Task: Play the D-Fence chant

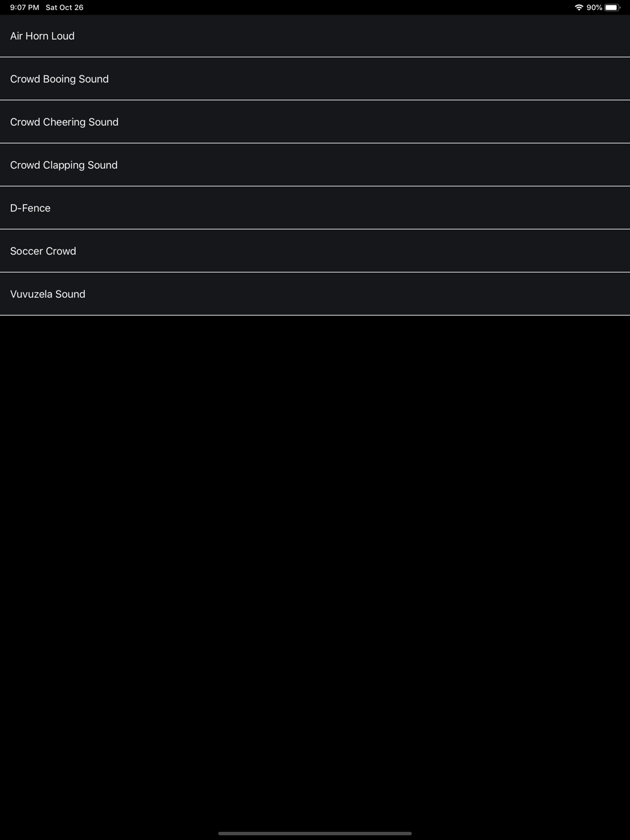Action: [315, 208]
